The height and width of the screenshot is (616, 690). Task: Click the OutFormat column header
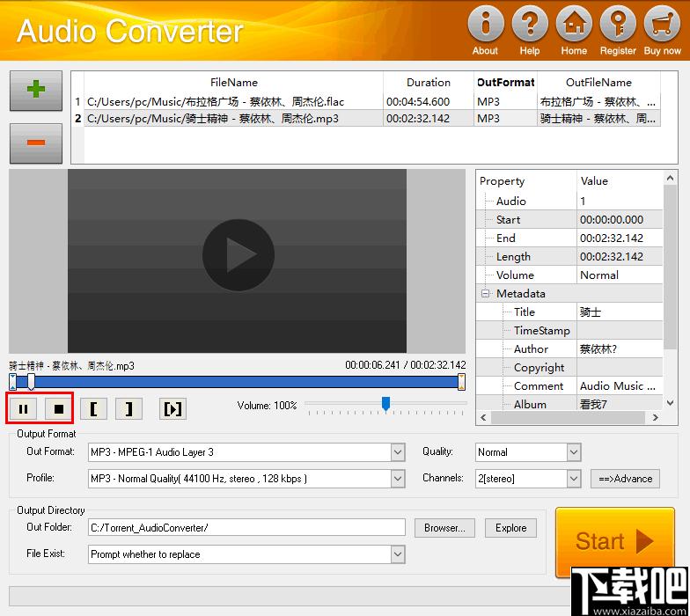[x=505, y=83]
